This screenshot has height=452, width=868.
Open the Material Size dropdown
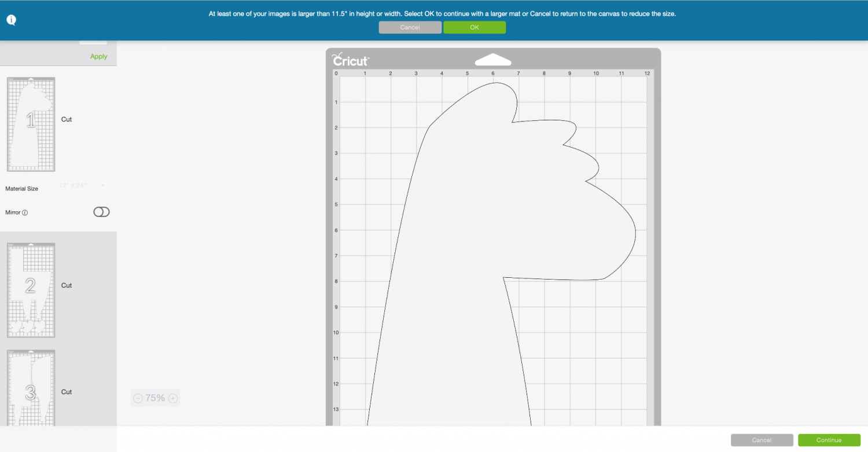click(x=81, y=185)
